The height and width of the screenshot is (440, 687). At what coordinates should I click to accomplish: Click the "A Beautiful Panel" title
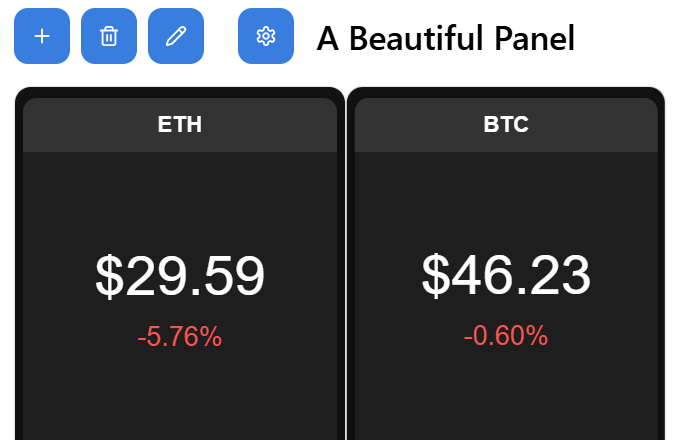click(x=446, y=38)
